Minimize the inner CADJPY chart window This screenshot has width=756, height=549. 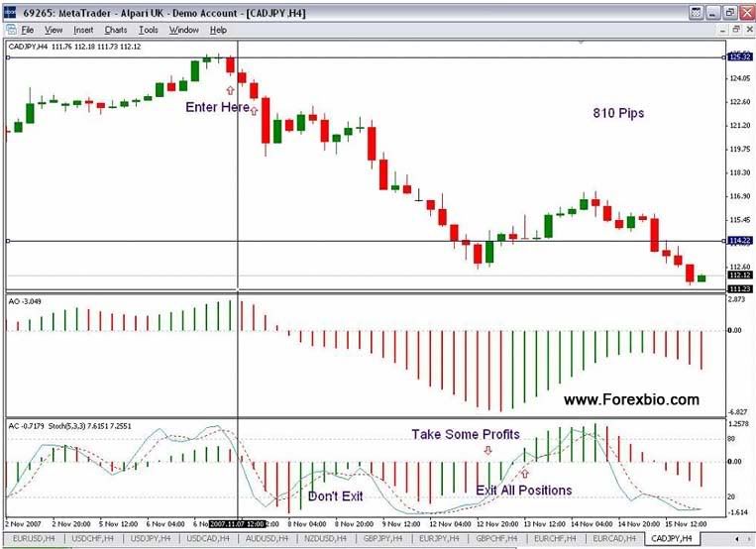coord(722,31)
